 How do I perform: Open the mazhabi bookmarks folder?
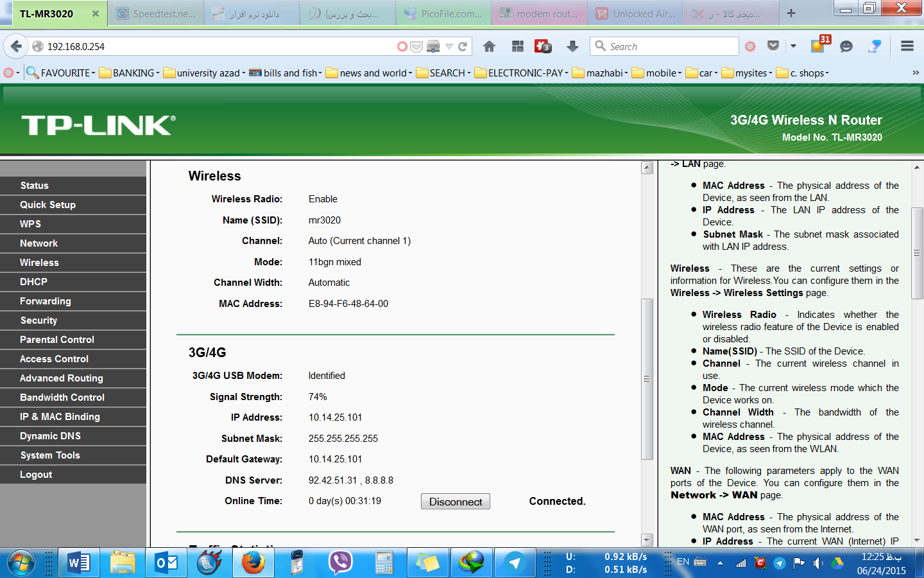601,73
